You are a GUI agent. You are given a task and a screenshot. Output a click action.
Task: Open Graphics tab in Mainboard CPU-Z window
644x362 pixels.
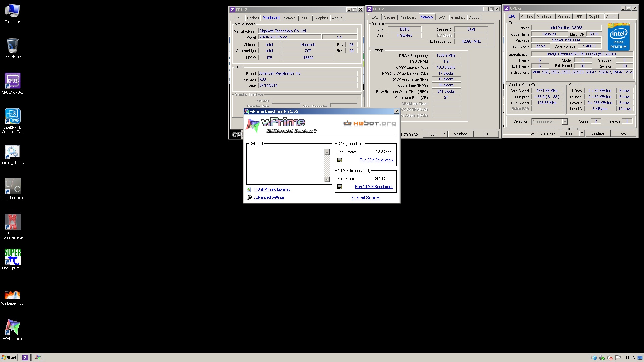[x=321, y=18]
